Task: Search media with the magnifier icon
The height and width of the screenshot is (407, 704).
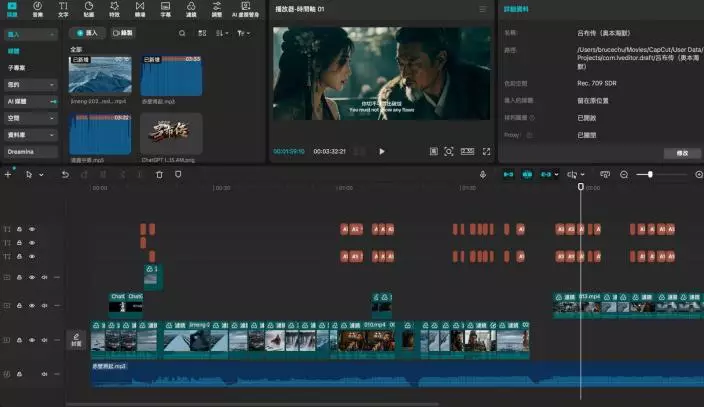Action: (182, 33)
